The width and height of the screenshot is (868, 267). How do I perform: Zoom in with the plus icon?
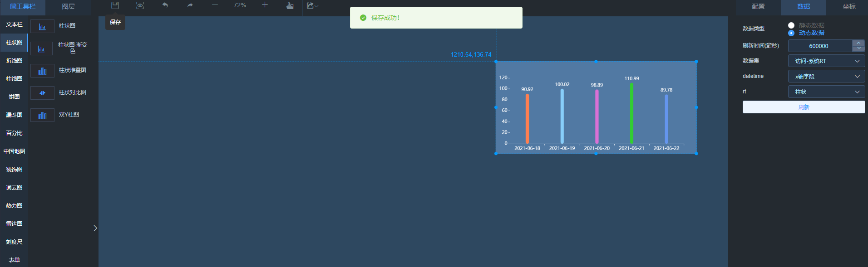(x=265, y=5)
